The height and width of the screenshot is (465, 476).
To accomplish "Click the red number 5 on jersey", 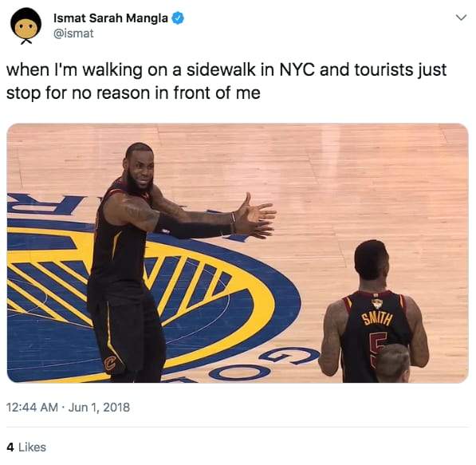I will [376, 346].
